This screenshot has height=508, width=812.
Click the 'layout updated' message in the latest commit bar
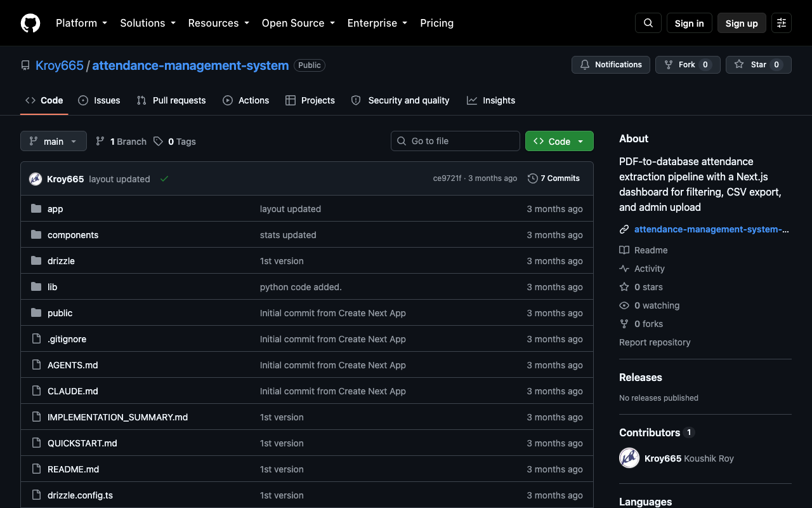(x=120, y=179)
